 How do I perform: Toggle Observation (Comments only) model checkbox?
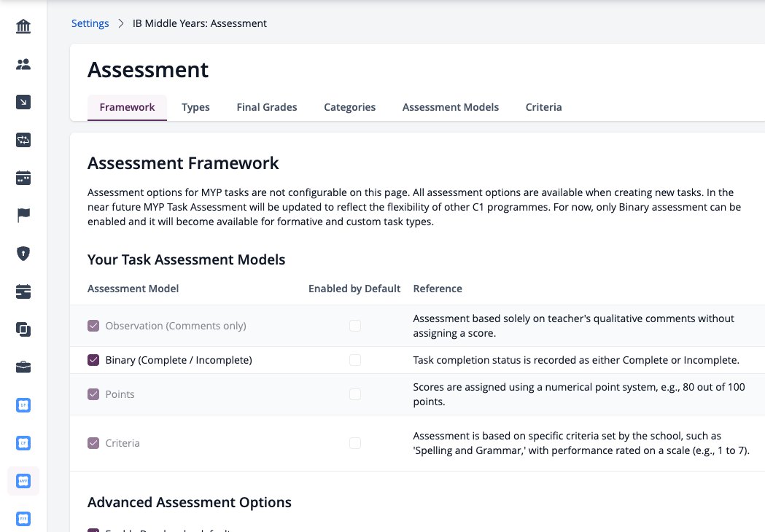click(93, 326)
